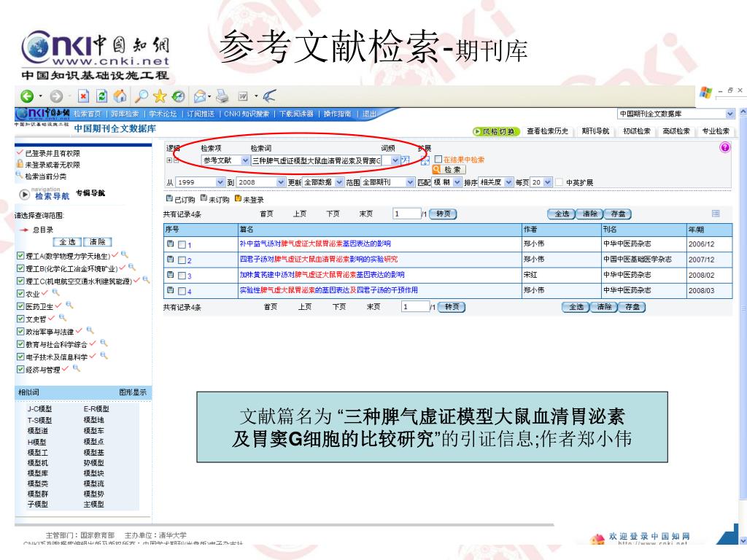Click the Edit with Word icon in toolbar
Viewport: 747px width, 560px height.
[243, 97]
